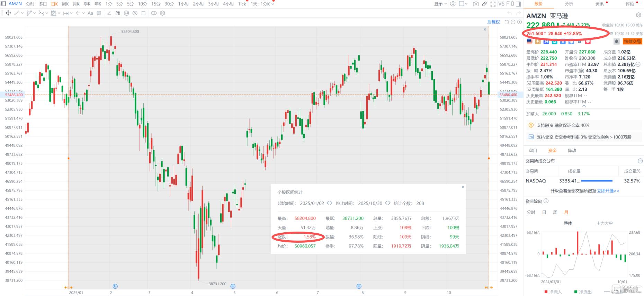This screenshot has width=644, height=296.
Task: Click the price alert bell icon
Action: click(x=616, y=42)
